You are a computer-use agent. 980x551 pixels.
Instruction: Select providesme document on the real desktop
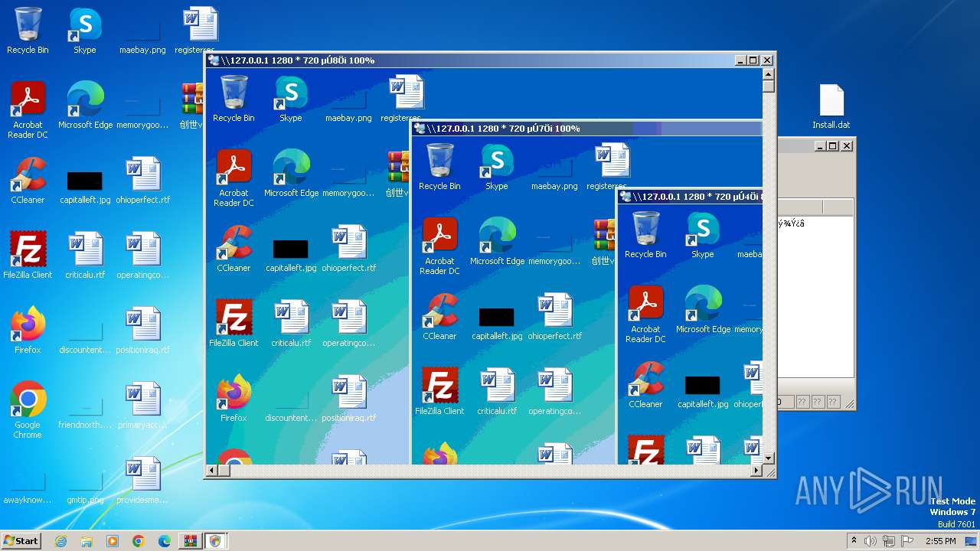tap(143, 481)
